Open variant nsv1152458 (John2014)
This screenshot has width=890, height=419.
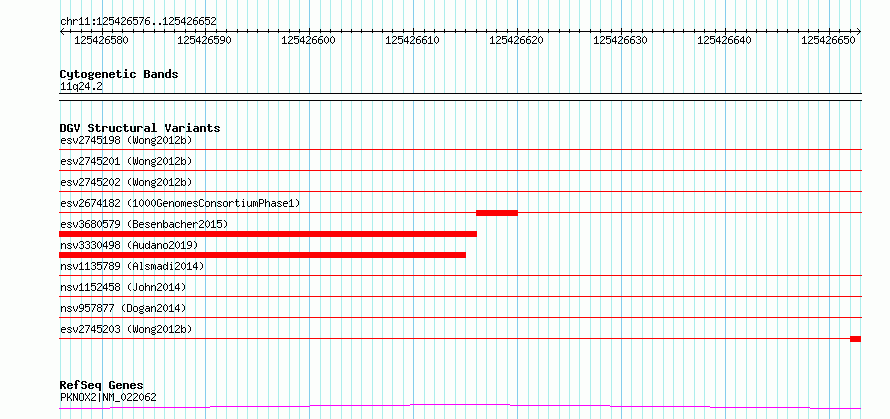click(x=123, y=287)
